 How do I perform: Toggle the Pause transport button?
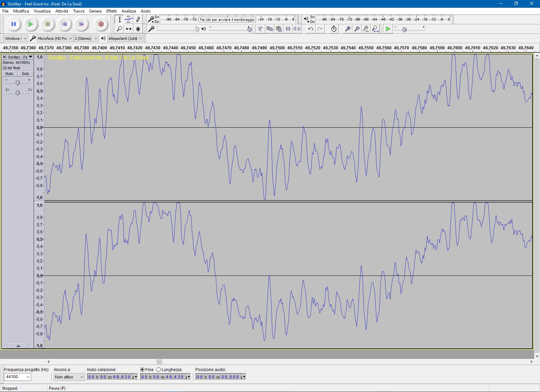point(13,24)
